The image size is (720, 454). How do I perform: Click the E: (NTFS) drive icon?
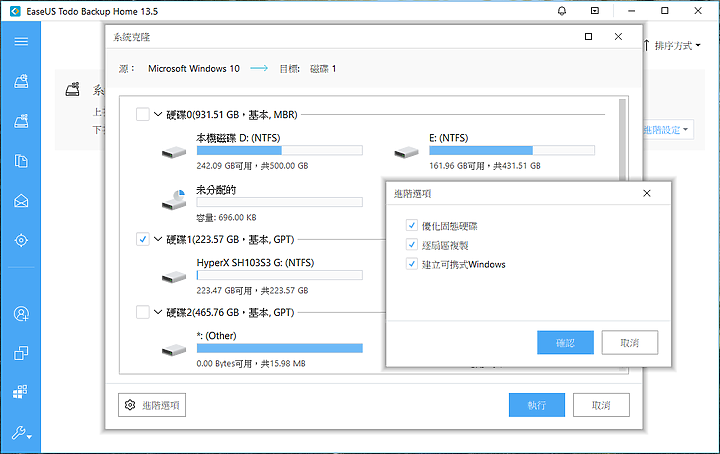(x=406, y=152)
